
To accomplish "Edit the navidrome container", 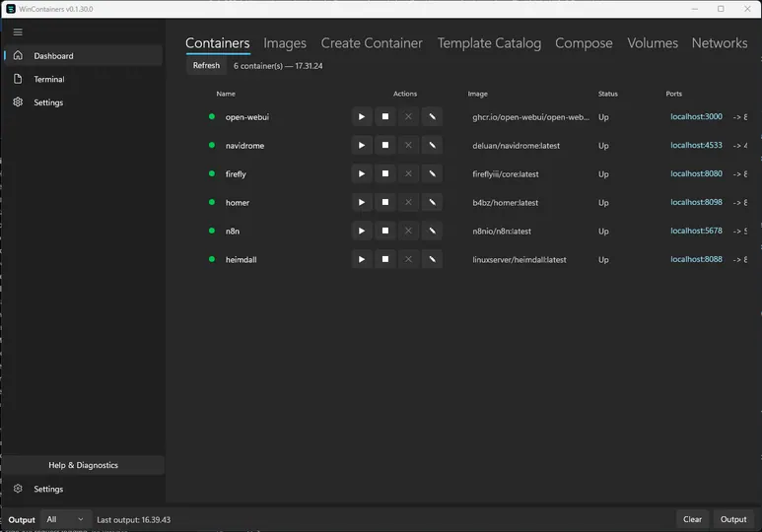I will point(432,145).
